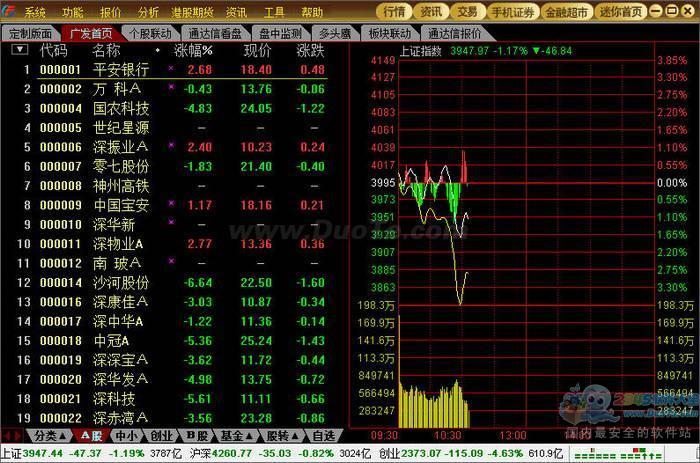Viewport: 700px width, 463px height.
Task: Switch to the 个股联动 tab
Action: pyautogui.click(x=150, y=33)
